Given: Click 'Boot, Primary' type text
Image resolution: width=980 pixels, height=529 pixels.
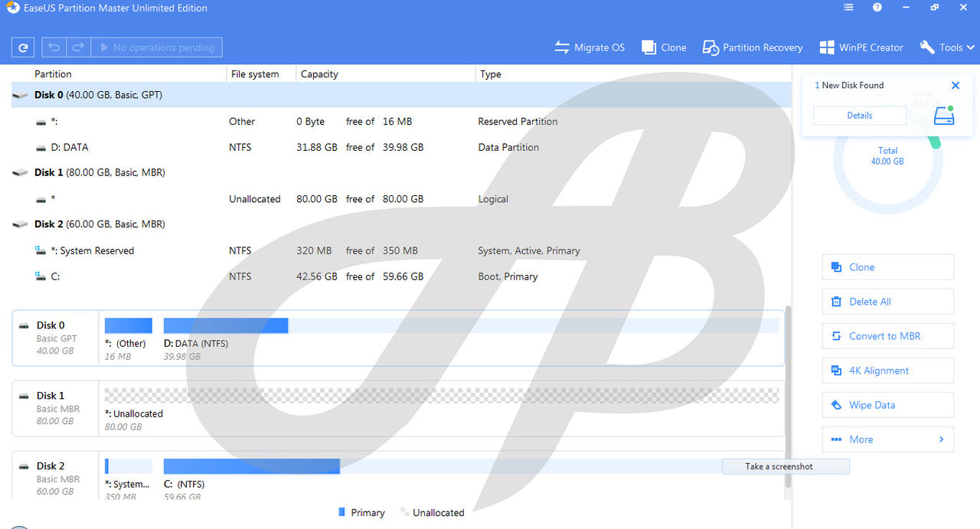Looking at the screenshot, I should click(508, 276).
